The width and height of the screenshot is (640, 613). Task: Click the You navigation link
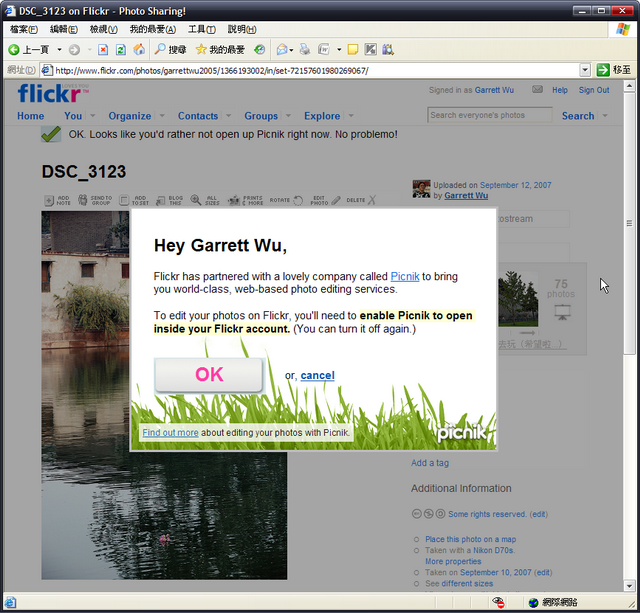73,116
